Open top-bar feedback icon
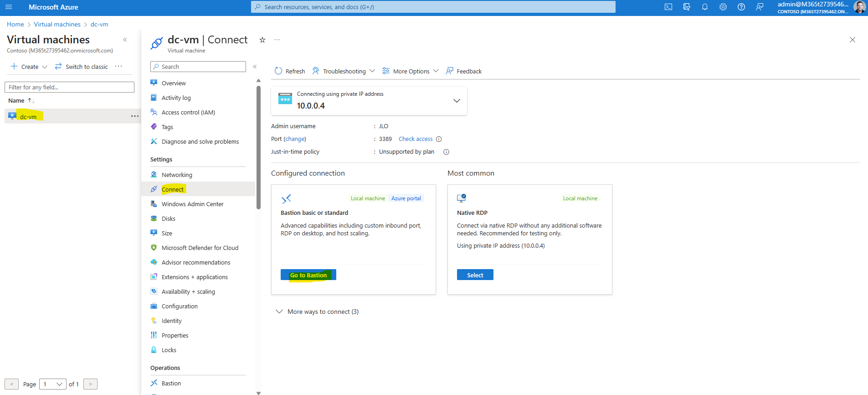This screenshot has width=868, height=395. click(760, 7)
